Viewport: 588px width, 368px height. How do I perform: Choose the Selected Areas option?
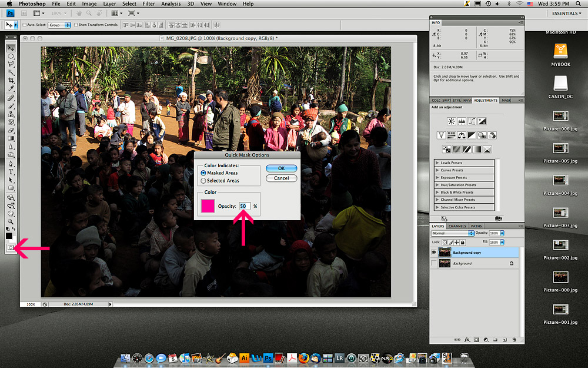[x=203, y=181]
